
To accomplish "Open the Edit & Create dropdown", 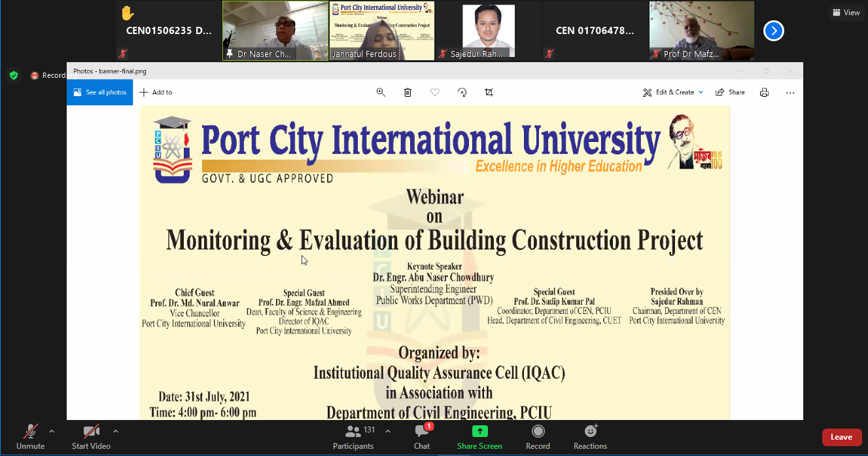I will [673, 92].
